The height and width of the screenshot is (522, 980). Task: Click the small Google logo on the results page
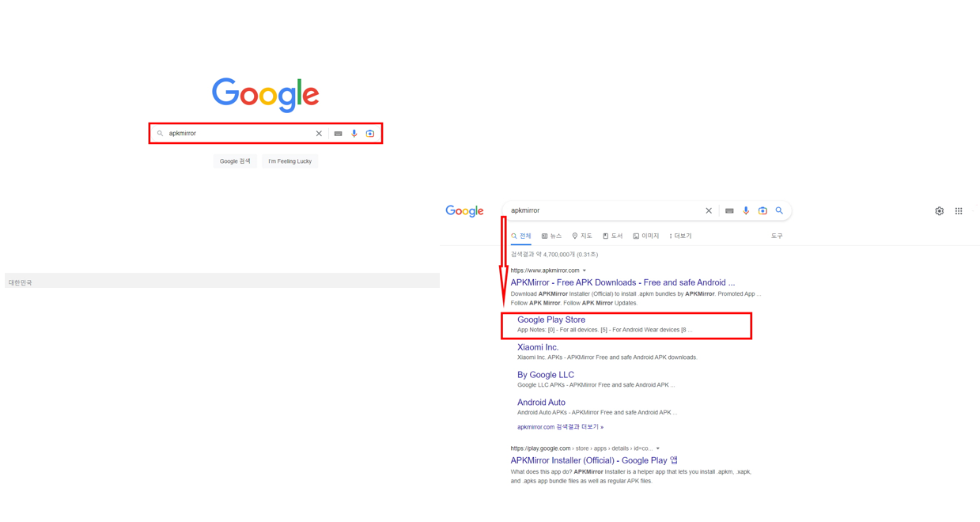(x=464, y=211)
